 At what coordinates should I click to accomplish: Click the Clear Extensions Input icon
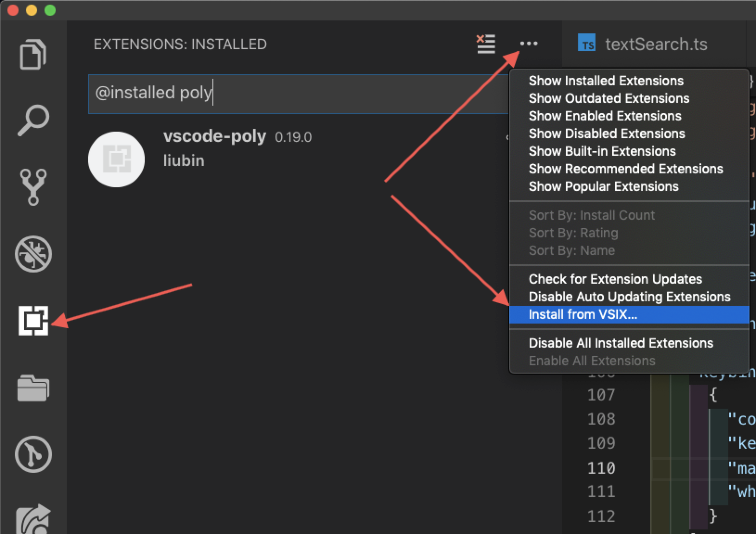486,44
